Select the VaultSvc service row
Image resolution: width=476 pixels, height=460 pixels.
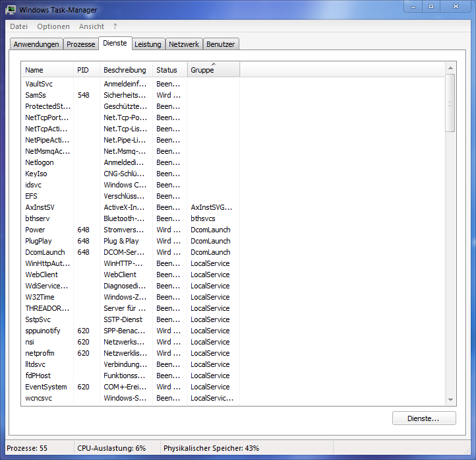point(131,84)
